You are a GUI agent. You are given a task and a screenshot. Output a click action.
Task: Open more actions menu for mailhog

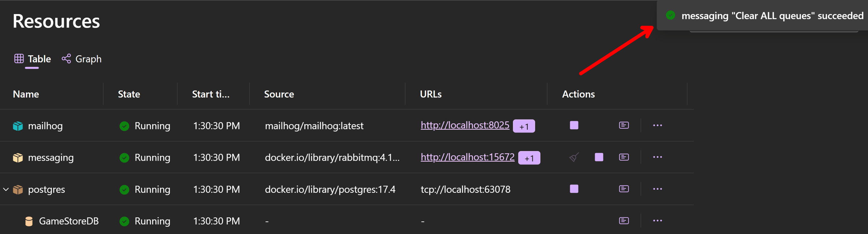658,125
